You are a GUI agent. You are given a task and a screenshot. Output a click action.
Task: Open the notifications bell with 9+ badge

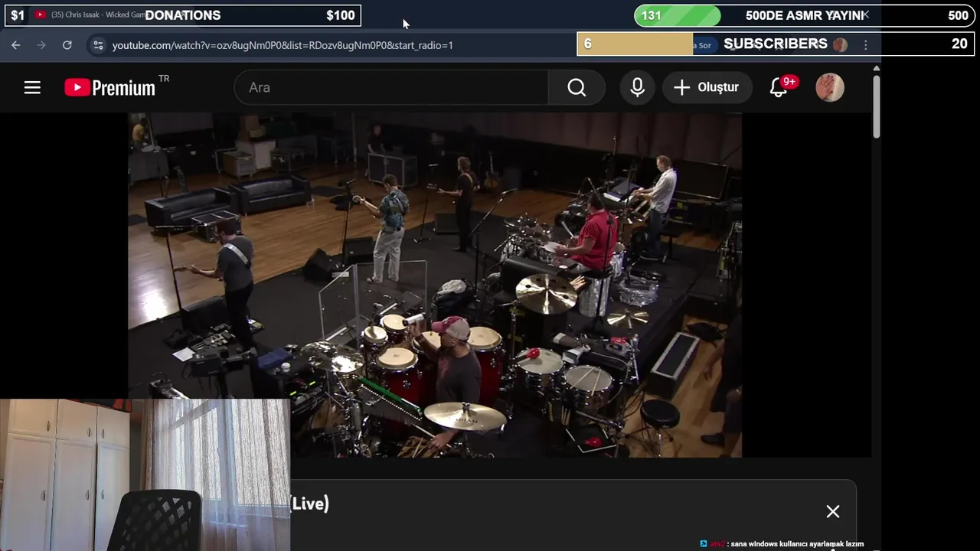tap(779, 87)
